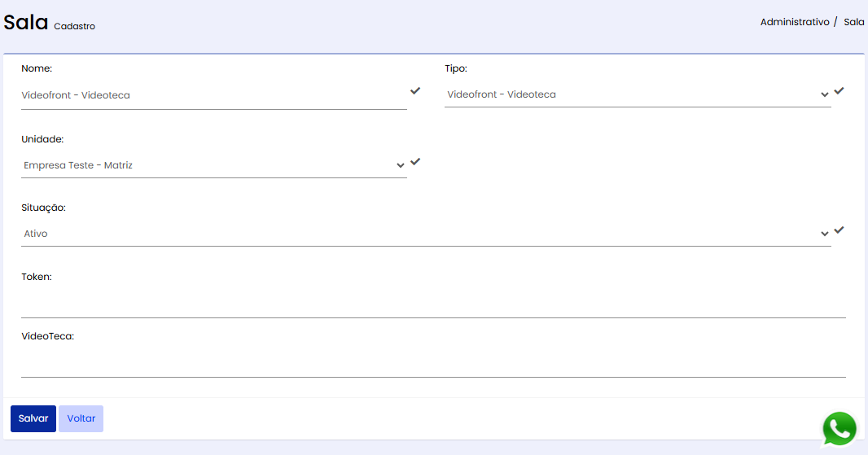Expand the Situação dropdown chevron
The width and height of the screenshot is (868, 455).
tap(824, 234)
